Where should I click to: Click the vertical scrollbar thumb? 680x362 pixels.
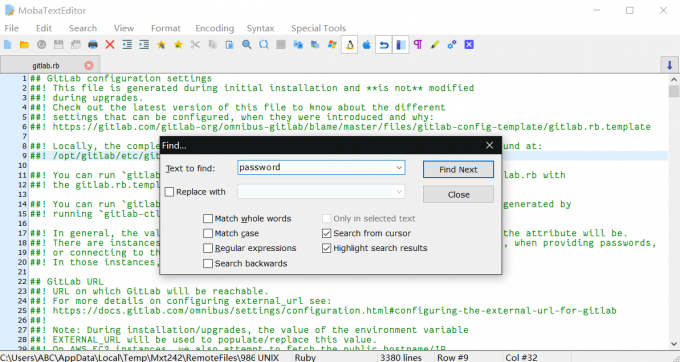click(673, 91)
